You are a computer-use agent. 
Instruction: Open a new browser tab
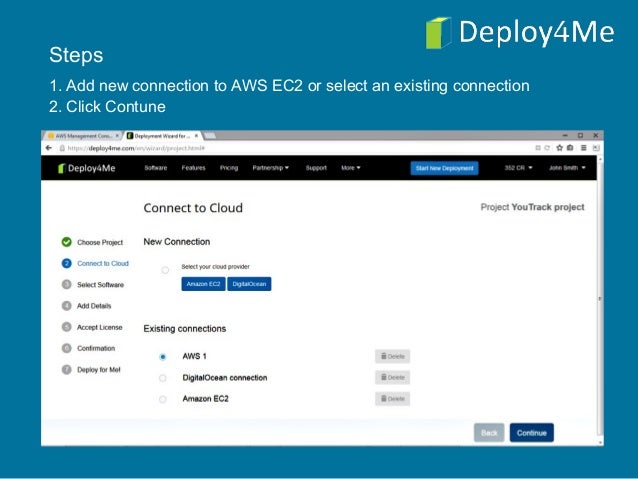coord(210,136)
